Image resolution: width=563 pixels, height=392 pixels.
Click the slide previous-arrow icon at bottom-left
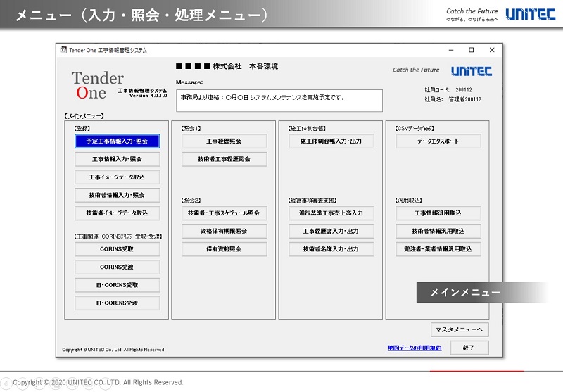pos(6,384)
